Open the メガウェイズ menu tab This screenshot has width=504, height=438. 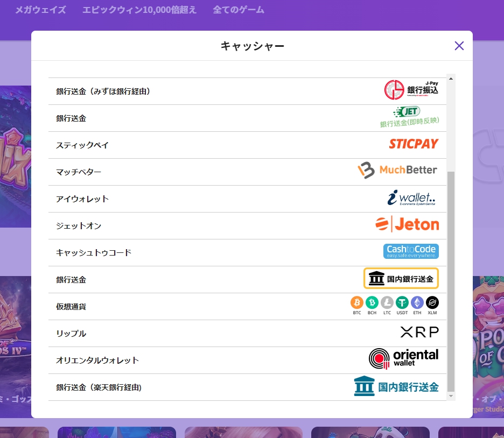(41, 10)
